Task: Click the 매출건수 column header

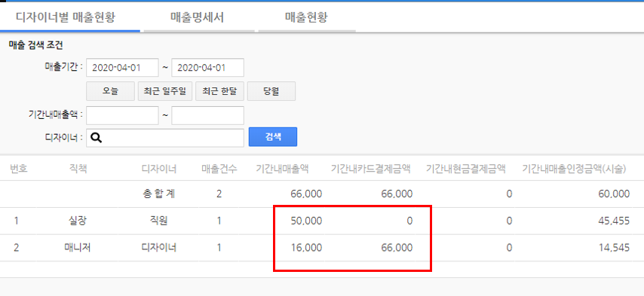Action: (x=219, y=169)
